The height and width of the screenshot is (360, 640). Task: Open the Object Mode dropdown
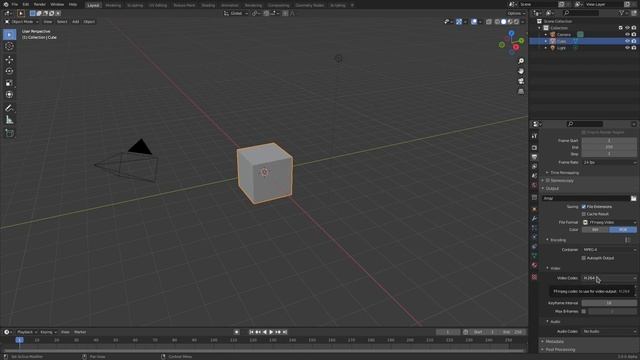pos(22,22)
